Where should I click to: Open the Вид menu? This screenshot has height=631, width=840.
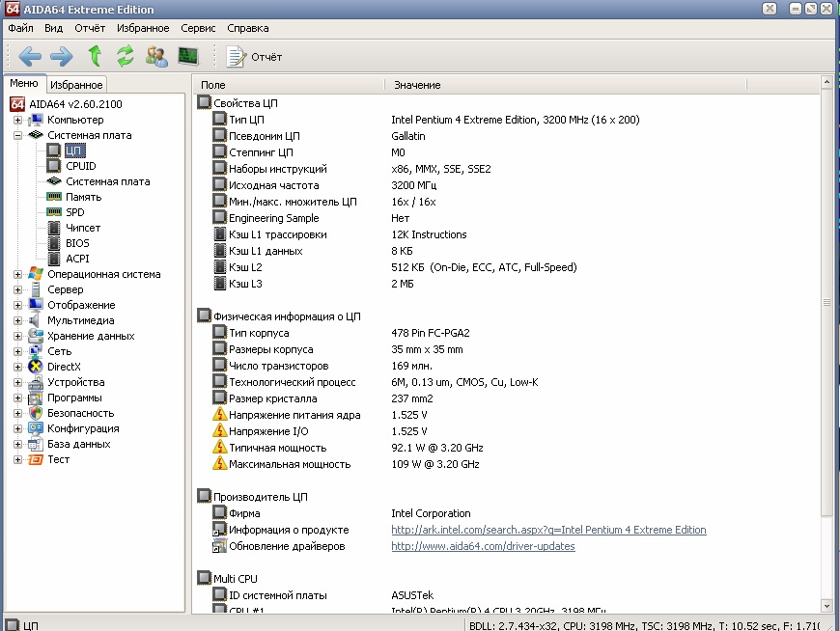tap(53, 28)
